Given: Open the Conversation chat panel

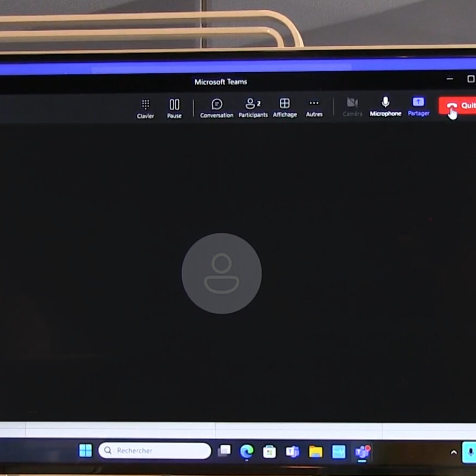Looking at the screenshot, I should [x=217, y=108].
